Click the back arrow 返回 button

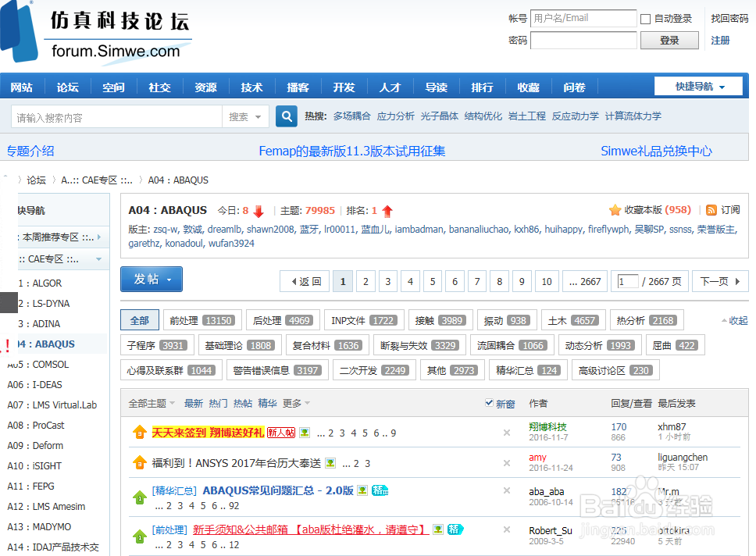(x=305, y=281)
